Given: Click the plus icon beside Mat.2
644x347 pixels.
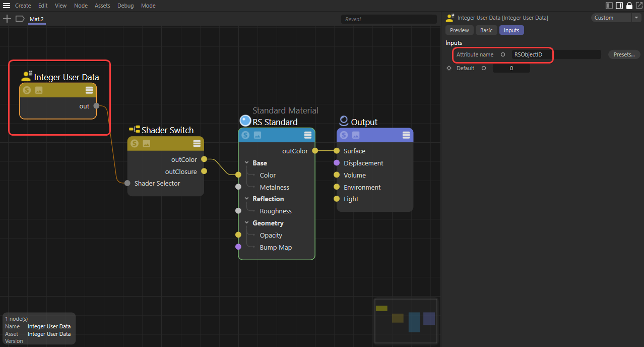Looking at the screenshot, I should pyautogui.click(x=7, y=19).
